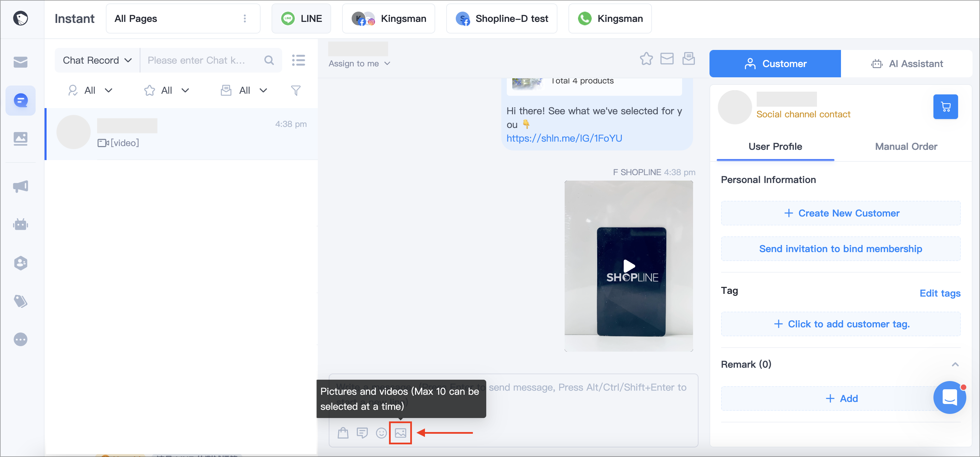Click the chat search magnifier icon
The image size is (980, 457).
pyautogui.click(x=269, y=61)
